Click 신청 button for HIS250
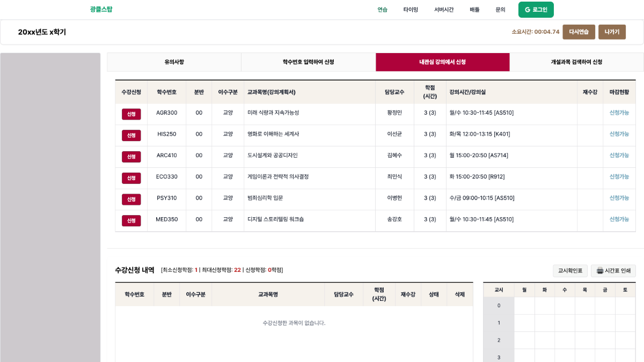Image resolution: width=644 pixels, height=362 pixels. click(131, 135)
